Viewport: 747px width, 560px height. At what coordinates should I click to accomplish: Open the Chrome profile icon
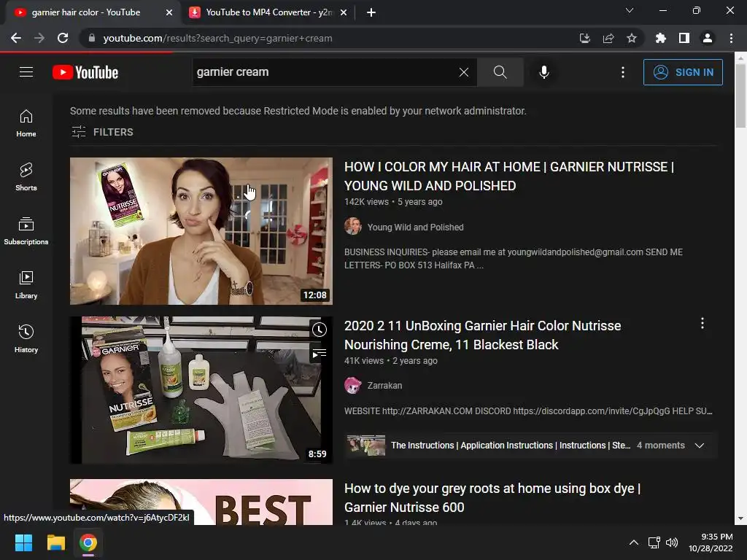(x=708, y=38)
